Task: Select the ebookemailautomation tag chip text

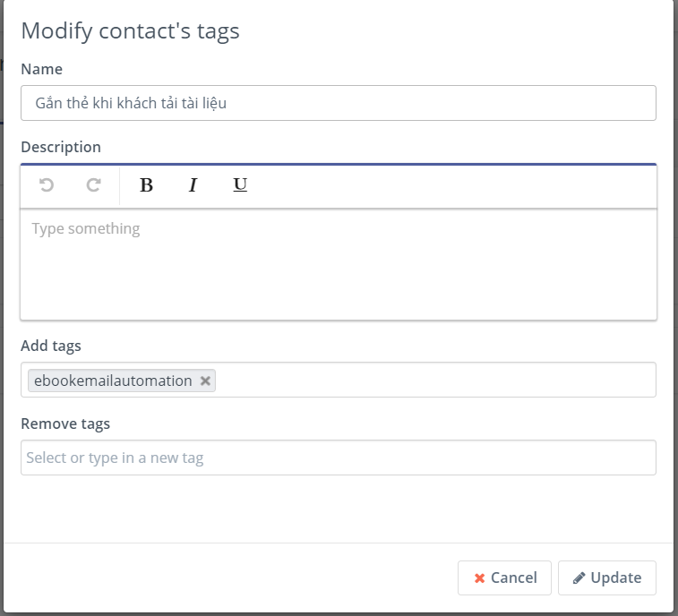Action: [113, 381]
